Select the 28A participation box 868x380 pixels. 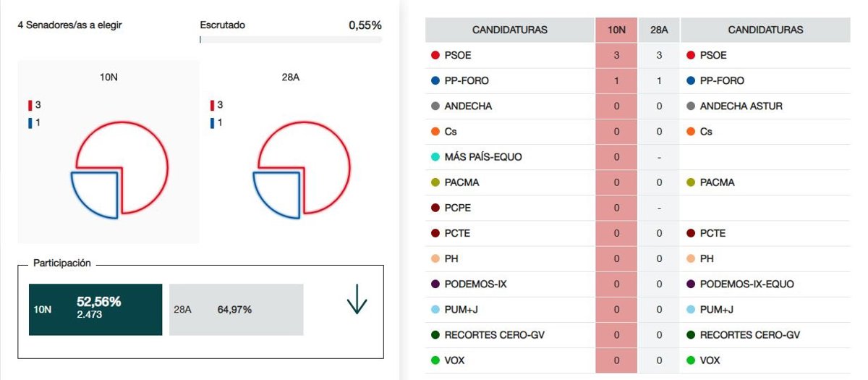click(236, 309)
